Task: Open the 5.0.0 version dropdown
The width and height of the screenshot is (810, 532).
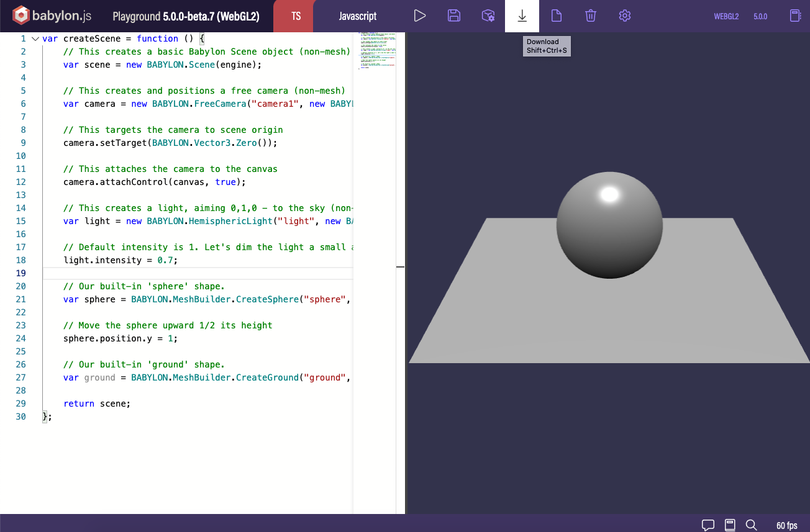Action: tap(760, 16)
